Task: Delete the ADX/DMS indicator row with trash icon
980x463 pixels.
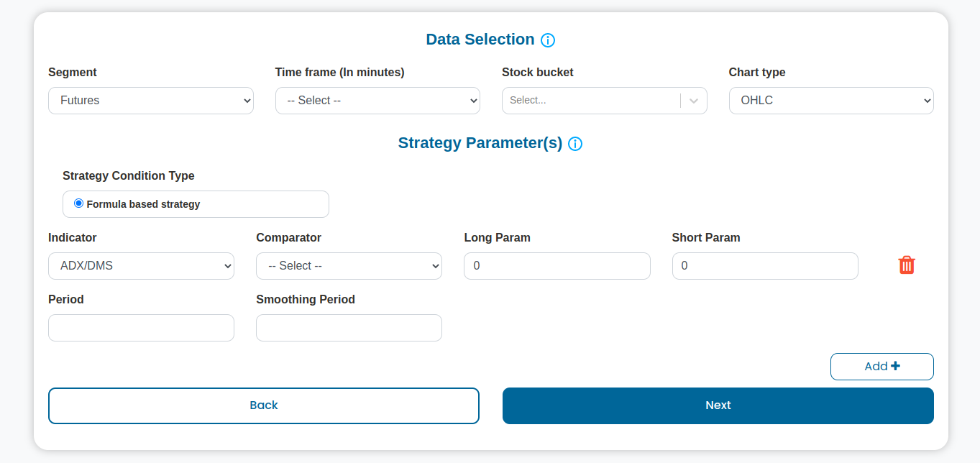Action: click(x=907, y=265)
